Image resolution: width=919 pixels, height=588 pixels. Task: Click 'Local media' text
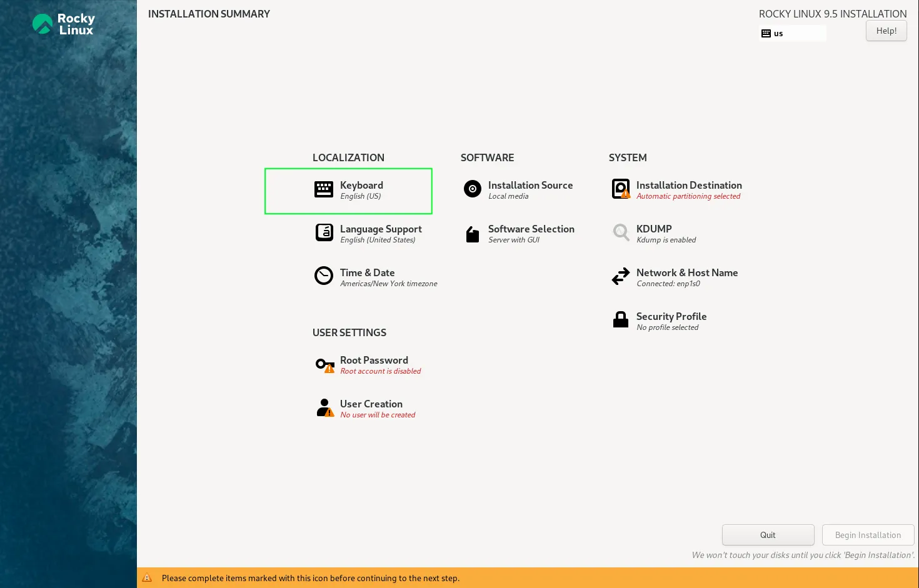pos(508,196)
